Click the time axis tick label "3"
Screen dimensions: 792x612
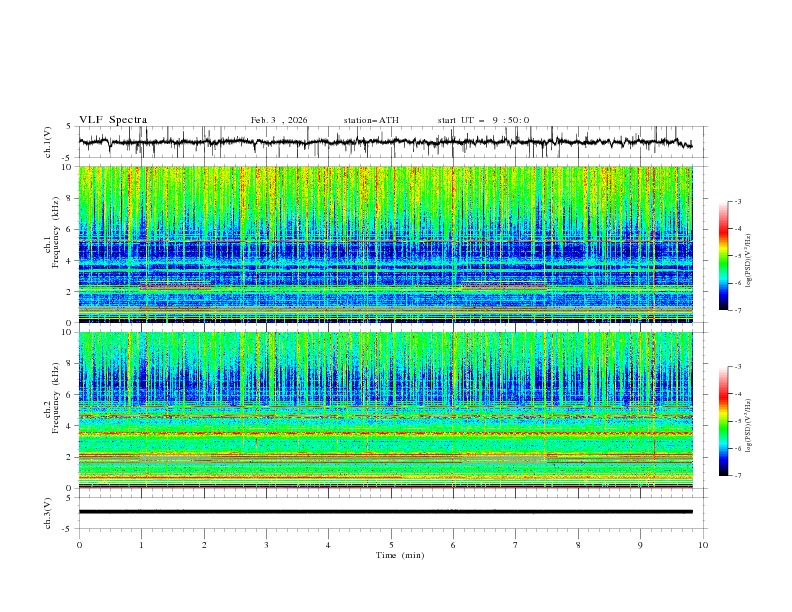[266, 545]
